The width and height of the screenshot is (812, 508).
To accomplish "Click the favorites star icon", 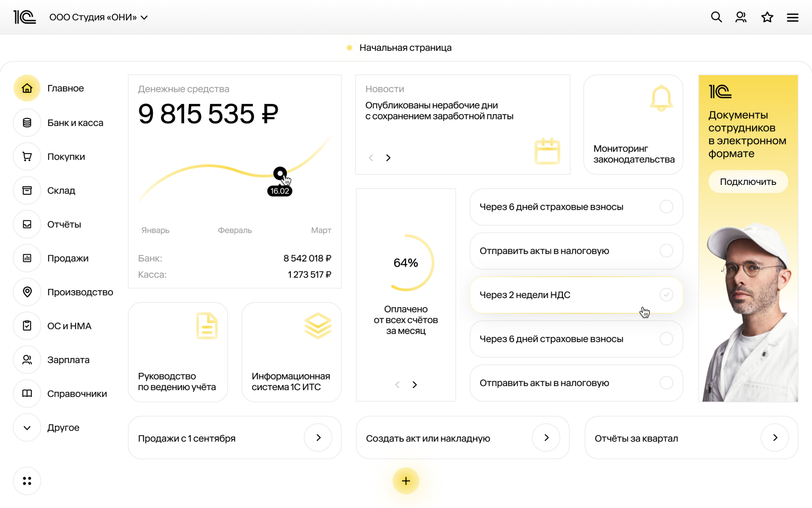I will coord(767,17).
